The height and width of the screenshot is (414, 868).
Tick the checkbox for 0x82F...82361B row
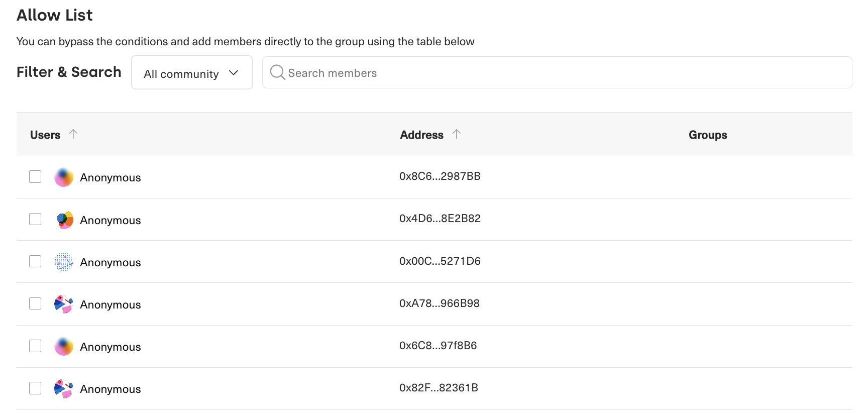click(x=35, y=388)
